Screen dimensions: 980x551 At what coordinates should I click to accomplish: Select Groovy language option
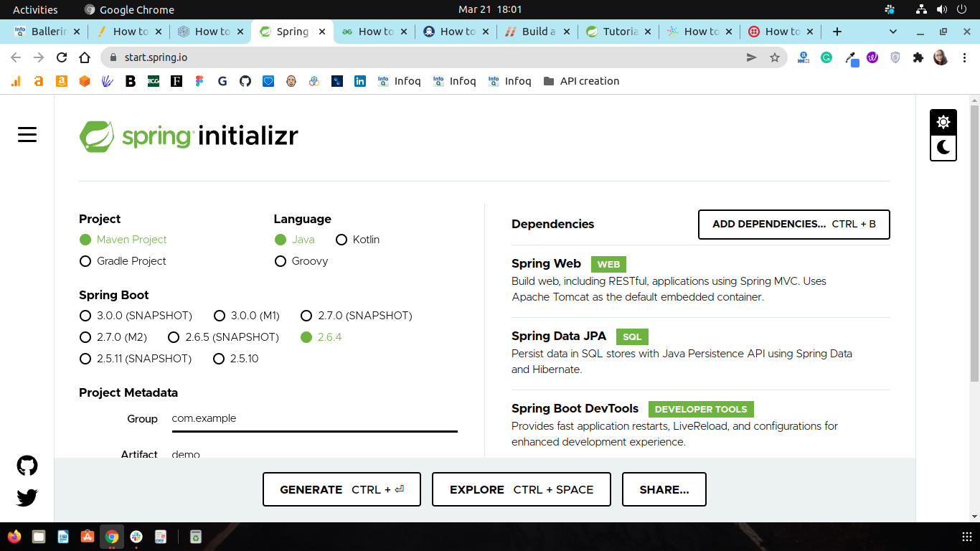pos(301,261)
